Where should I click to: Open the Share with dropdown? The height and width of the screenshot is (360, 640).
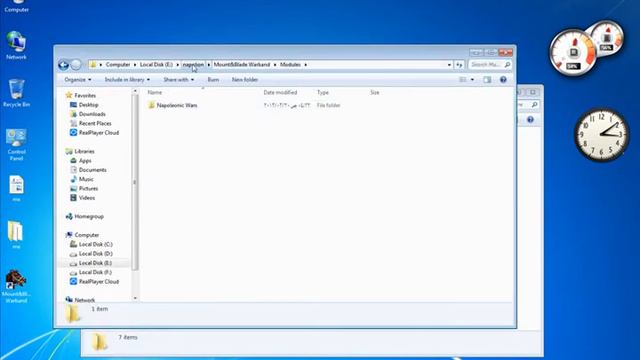178,80
